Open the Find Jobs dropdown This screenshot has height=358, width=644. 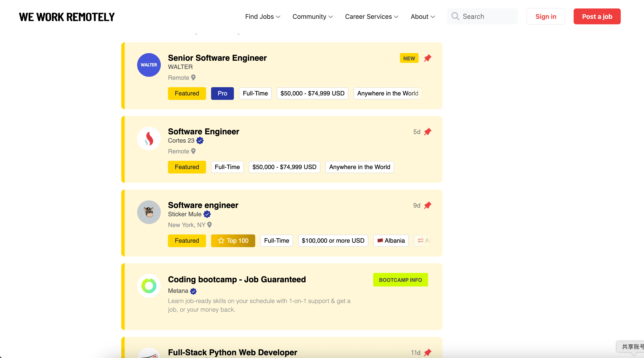coord(262,17)
